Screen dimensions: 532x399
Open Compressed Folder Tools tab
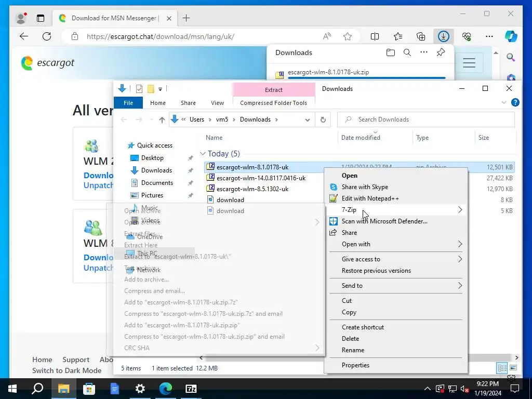pyautogui.click(x=273, y=103)
